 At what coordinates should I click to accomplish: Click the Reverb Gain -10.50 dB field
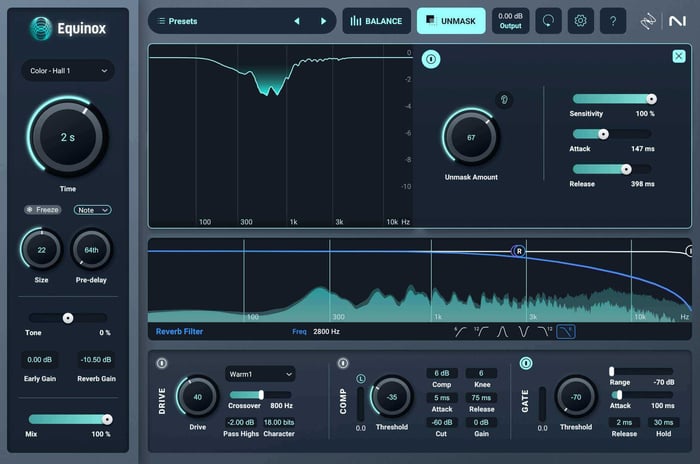(96, 359)
